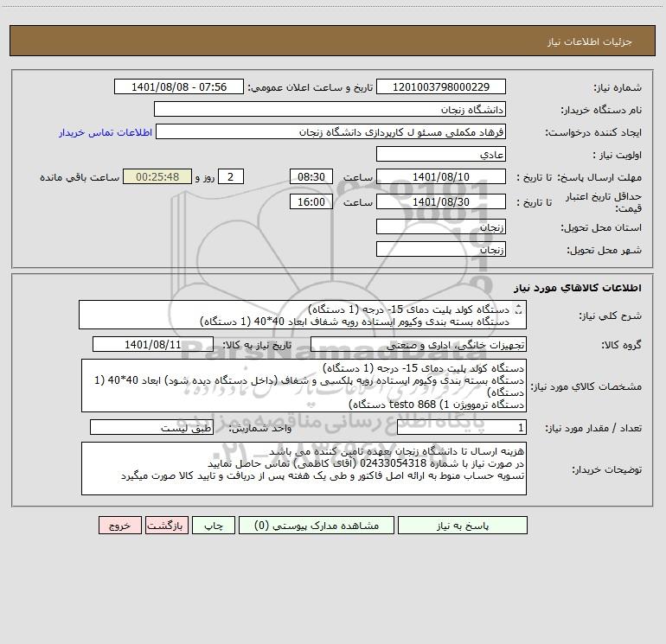Click the label 'حداقل تاریخ اعتبار قیمت:'
This screenshot has width=666, height=644.
coord(604,202)
